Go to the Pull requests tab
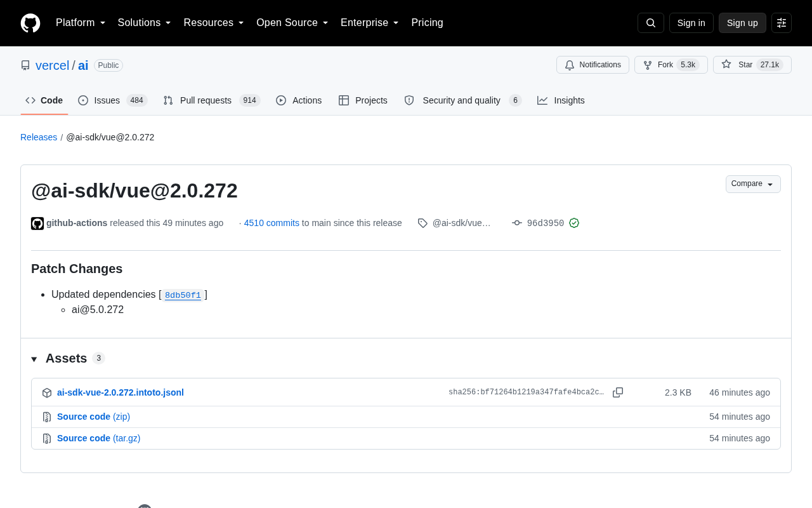The image size is (812, 508). pyautogui.click(x=212, y=100)
